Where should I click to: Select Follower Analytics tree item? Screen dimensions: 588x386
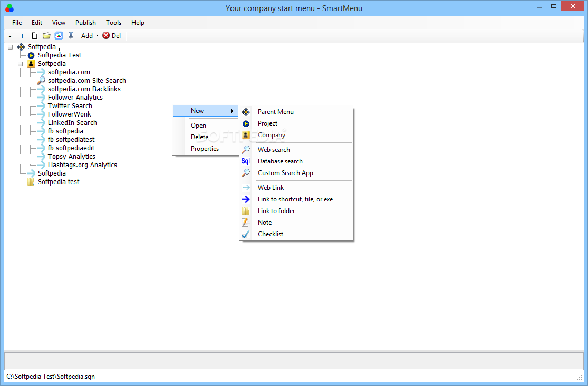pyautogui.click(x=75, y=97)
